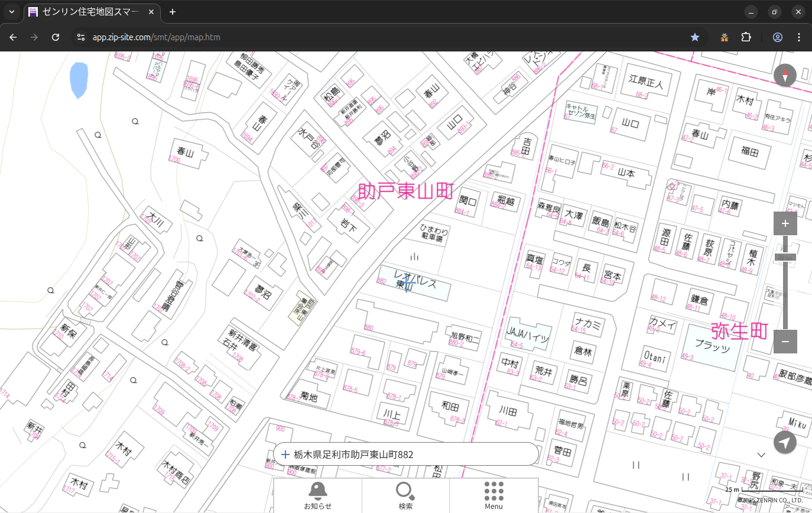The width and height of the screenshot is (812, 513).
Task: Bookmark this page with the star icon
Action: click(x=695, y=37)
